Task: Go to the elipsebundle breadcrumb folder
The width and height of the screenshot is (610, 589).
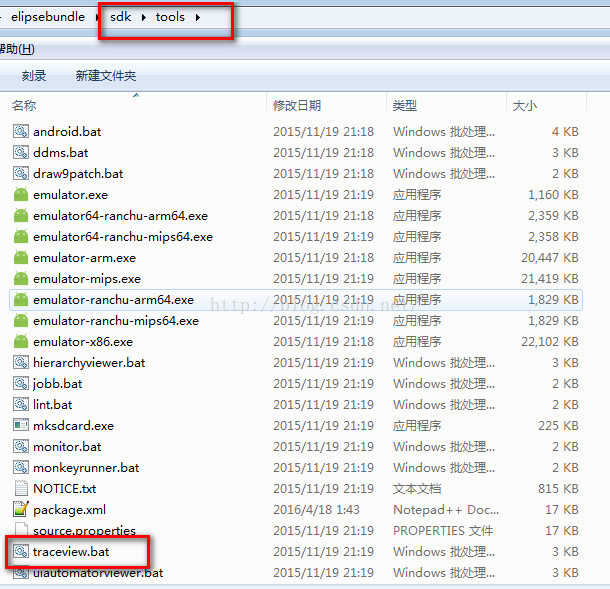Action: tap(48, 17)
